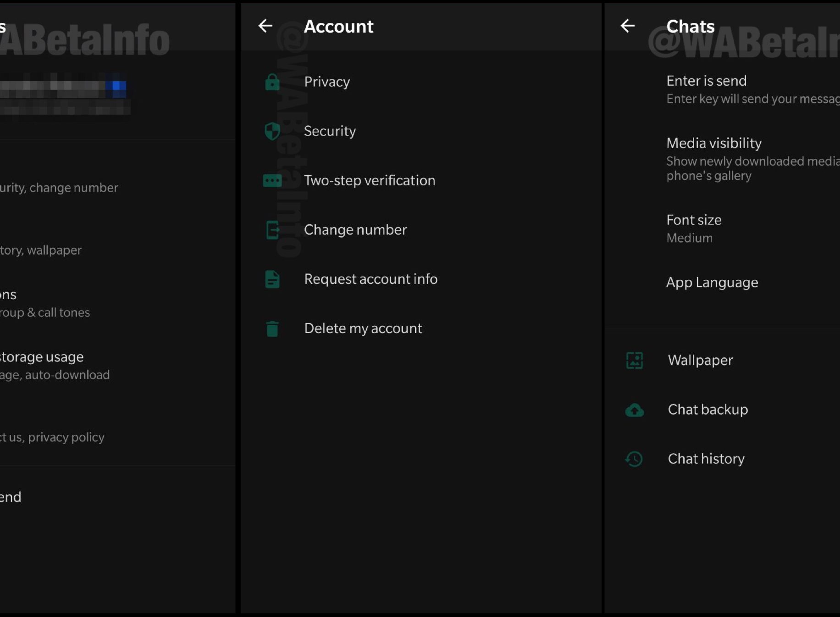Image resolution: width=840 pixels, height=617 pixels.
Task: Click the Chat history clock icon
Action: tap(635, 459)
